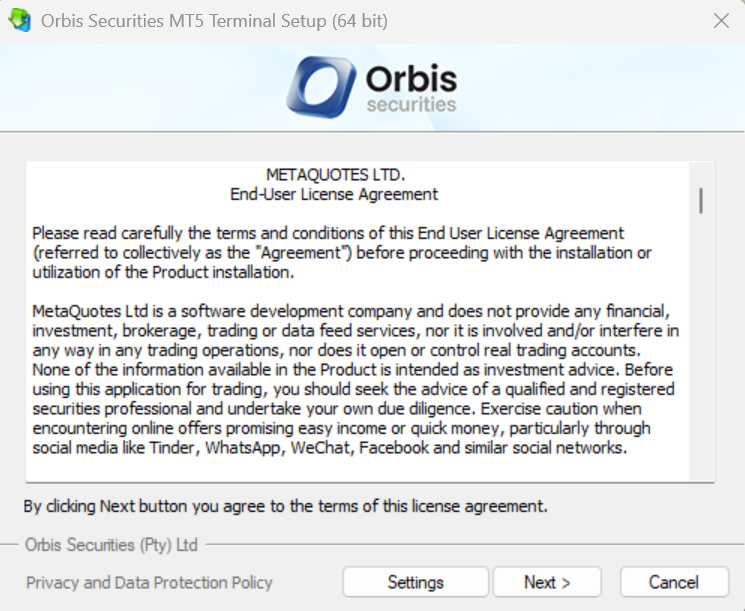Cancel the Orbis Securities setup
The image size is (745, 611).
673,582
